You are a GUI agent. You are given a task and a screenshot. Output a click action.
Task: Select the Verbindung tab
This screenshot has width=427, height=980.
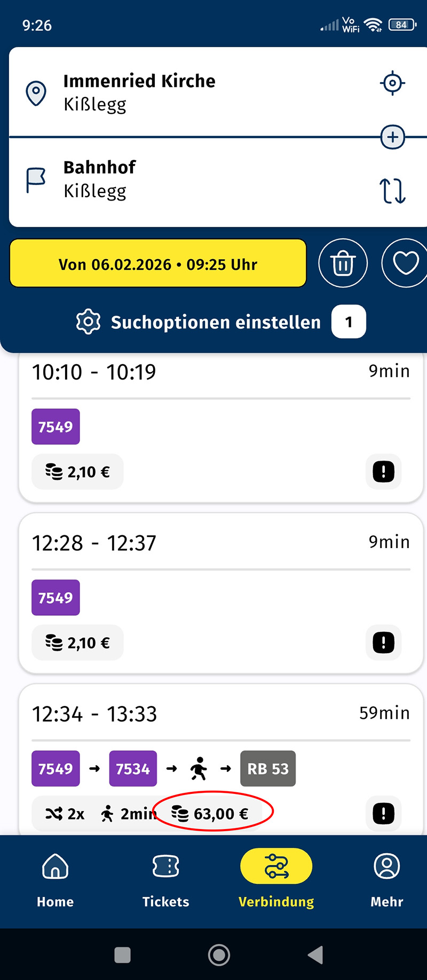pyautogui.click(x=276, y=880)
